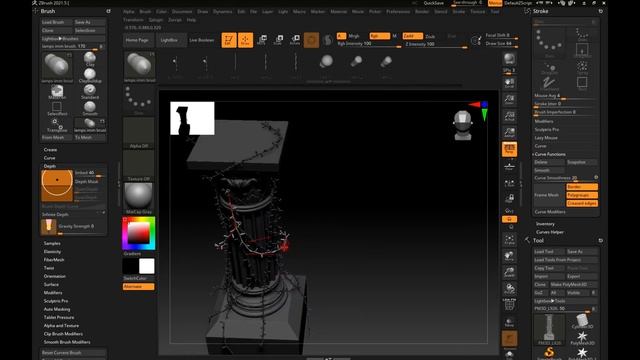Toggle Creased edges in Frame Mesh
This screenshot has width=640, height=360.
582,203
